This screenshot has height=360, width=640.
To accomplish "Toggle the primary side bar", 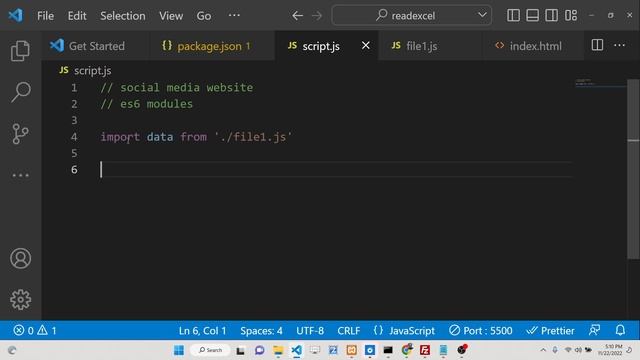I will click(x=513, y=16).
